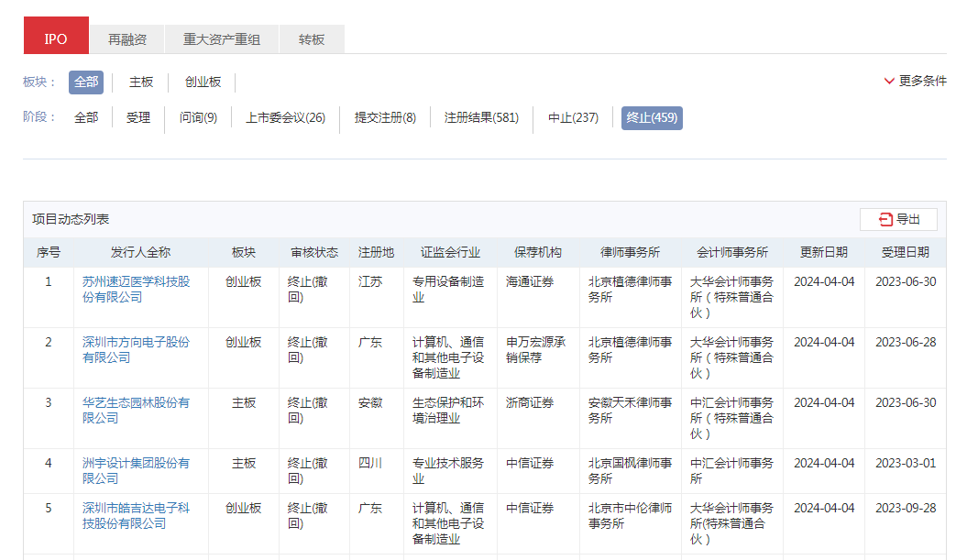Click the 导出 export icon button
The width and height of the screenshot is (967, 560).
tap(898, 219)
